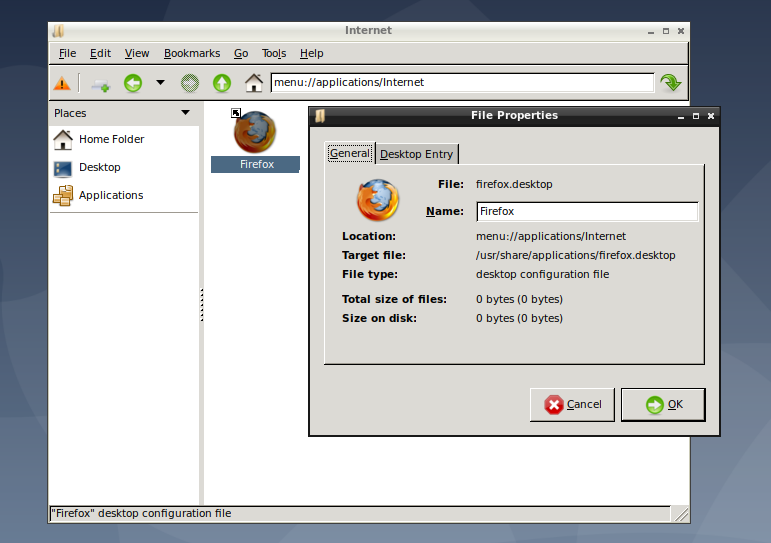The image size is (771, 543).
Task: Click the location address bar field
Action: [461, 83]
